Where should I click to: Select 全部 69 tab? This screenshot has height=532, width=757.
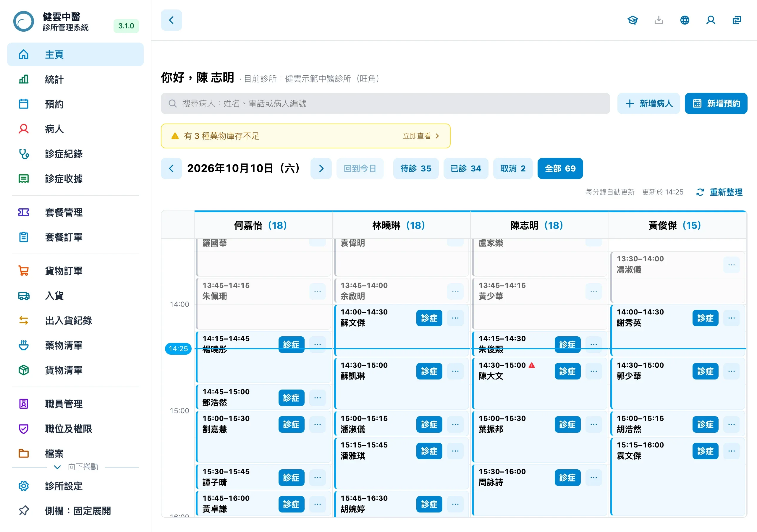[560, 168]
